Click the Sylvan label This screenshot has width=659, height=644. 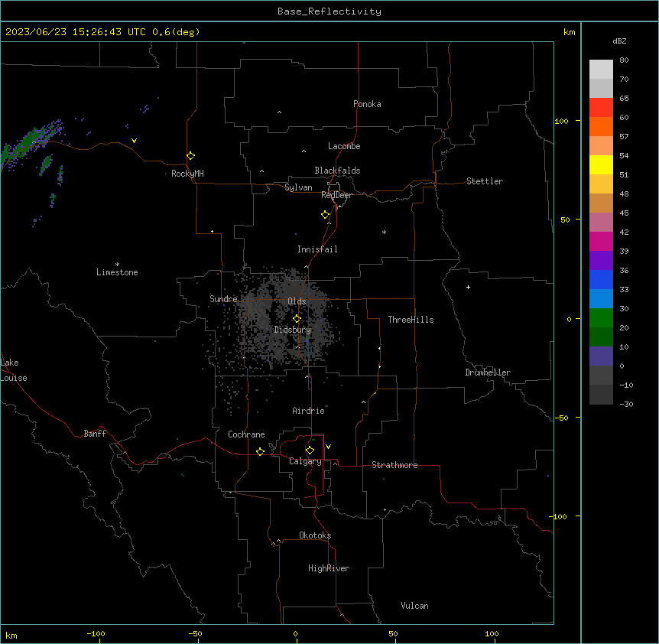(298, 187)
